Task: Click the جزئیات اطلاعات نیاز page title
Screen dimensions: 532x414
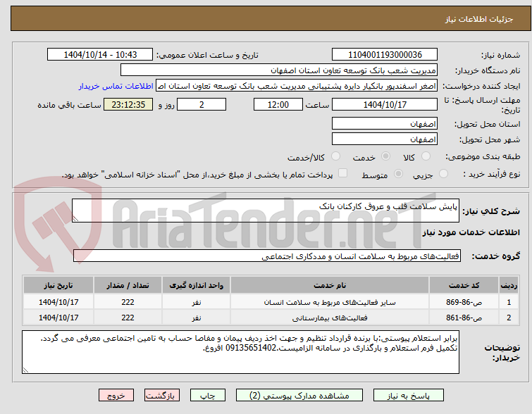Action: (x=479, y=19)
